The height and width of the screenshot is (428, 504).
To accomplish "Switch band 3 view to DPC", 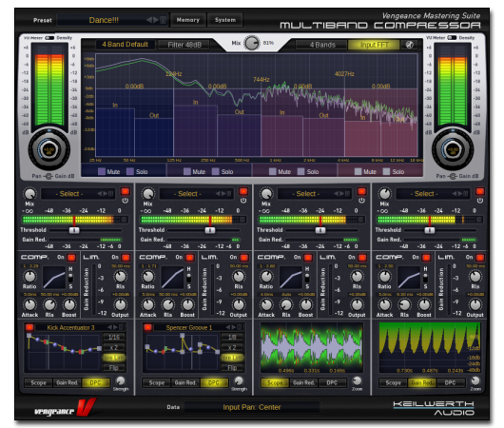I will coord(332,382).
